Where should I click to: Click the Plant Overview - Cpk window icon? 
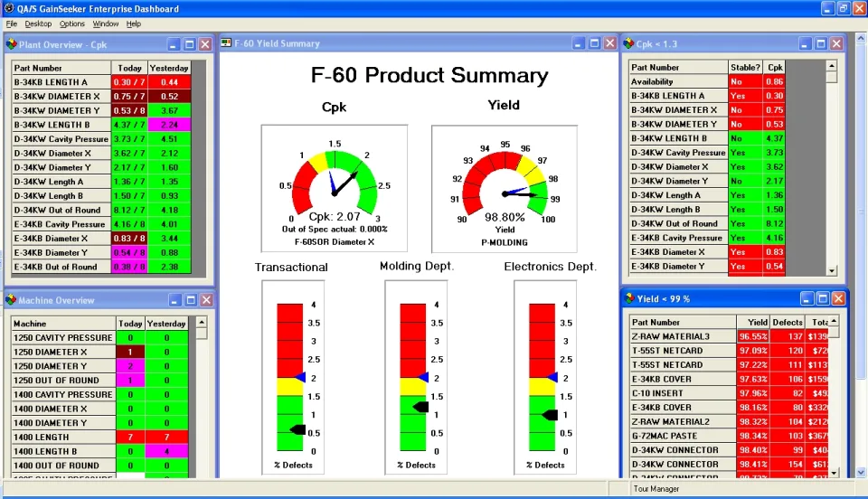11,44
